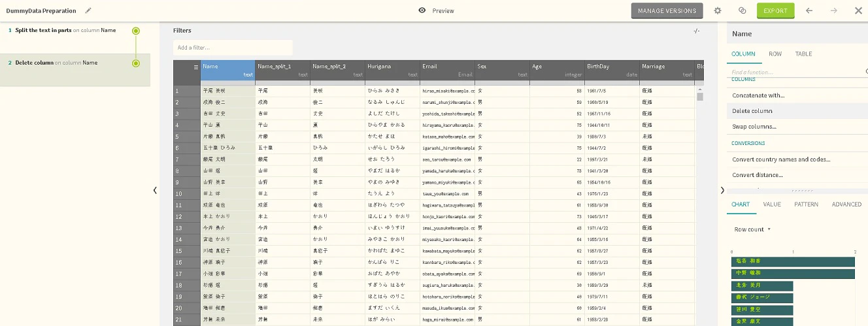Edit the DummyData Preparation name via pencil
The height and width of the screenshot is (326, 868).
(x=88, y=10)
